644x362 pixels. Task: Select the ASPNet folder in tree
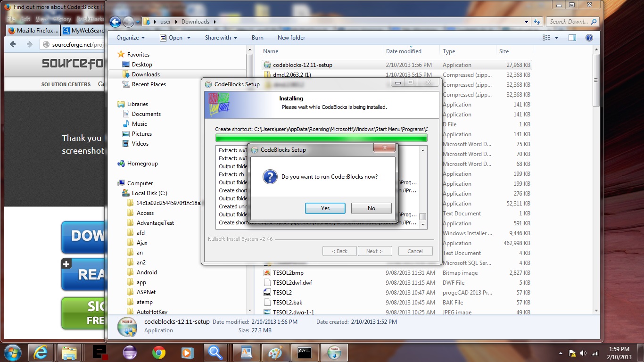pos(146,292)
